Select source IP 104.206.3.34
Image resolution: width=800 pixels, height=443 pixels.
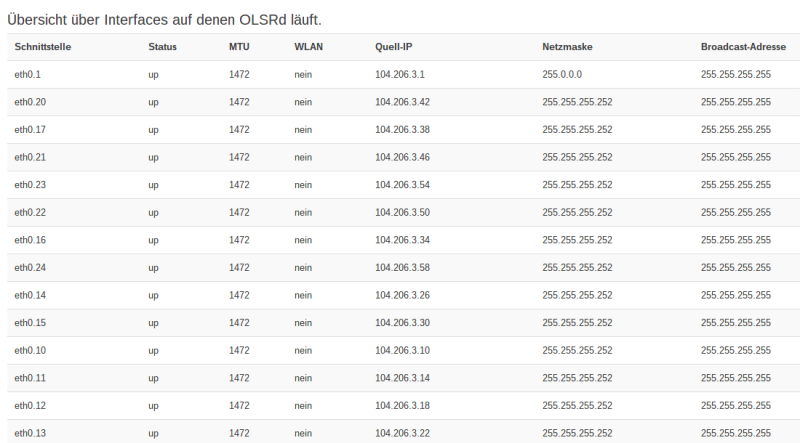coord(402,240)
